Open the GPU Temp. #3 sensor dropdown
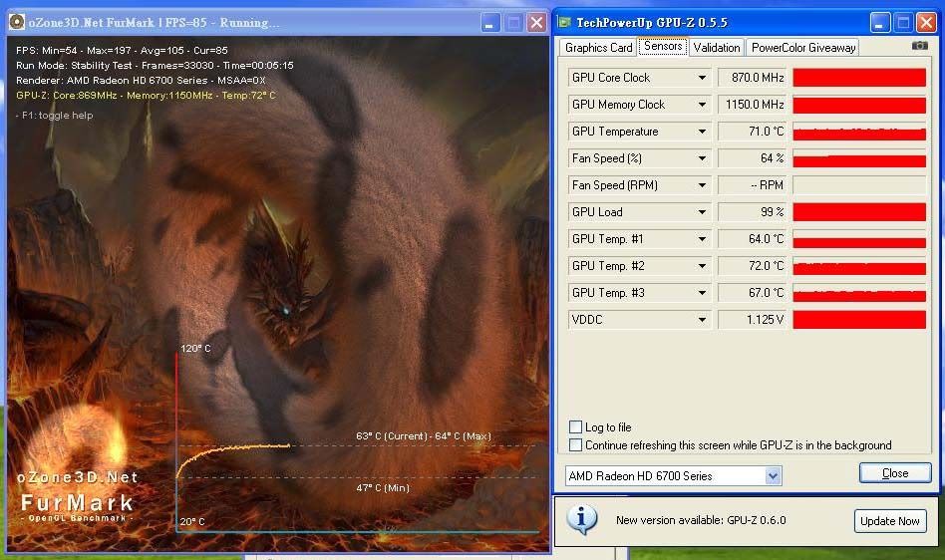Viewport: 945px width, 560px height. pos(702,293)
